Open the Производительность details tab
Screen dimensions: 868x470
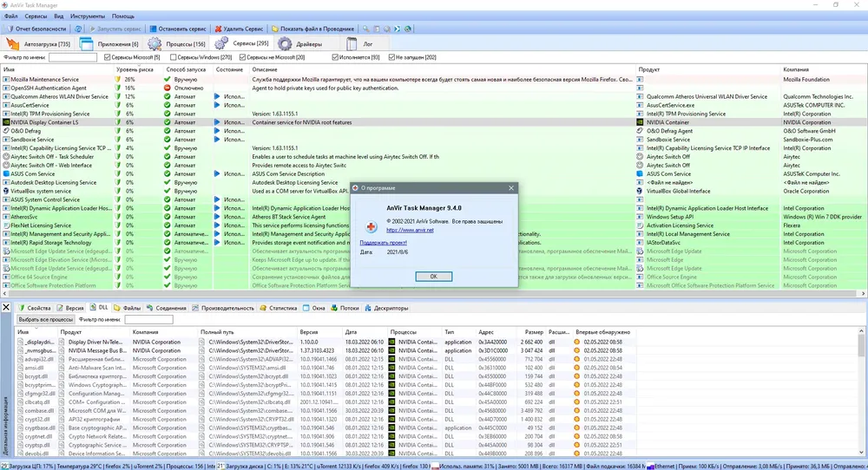[x=222, y=308]
